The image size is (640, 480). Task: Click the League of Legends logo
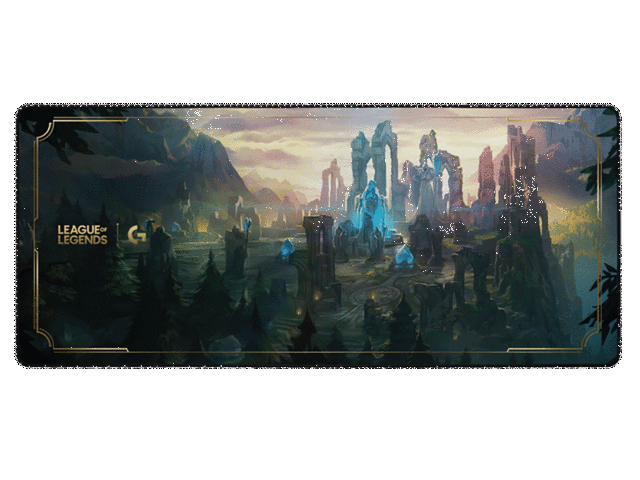point(82,235)
